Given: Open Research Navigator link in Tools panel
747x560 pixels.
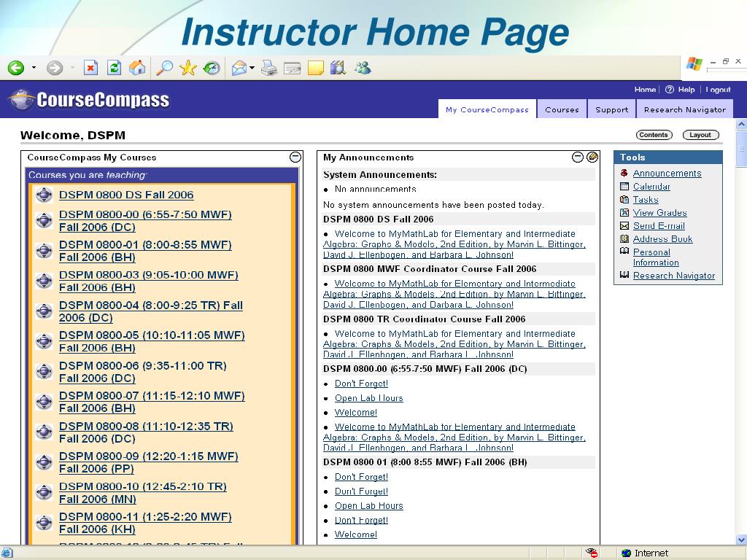Looking at the screenshot, I should click(673, 275).
